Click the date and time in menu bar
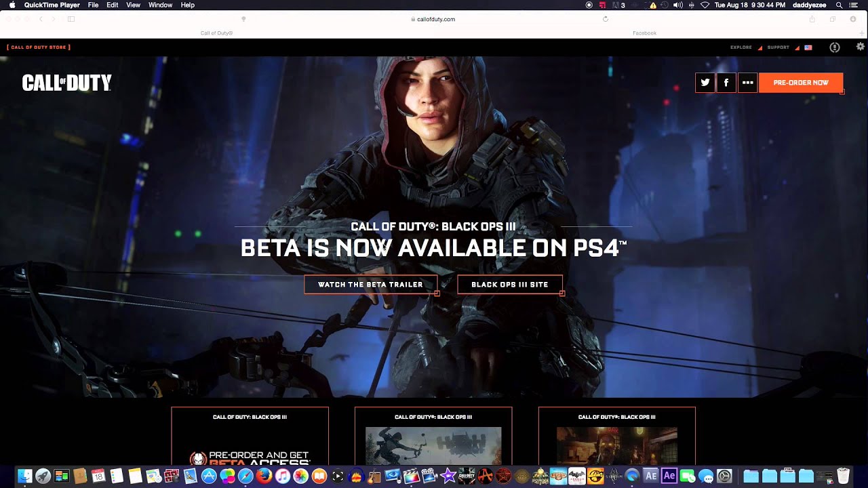 click(x=750, y=5)
